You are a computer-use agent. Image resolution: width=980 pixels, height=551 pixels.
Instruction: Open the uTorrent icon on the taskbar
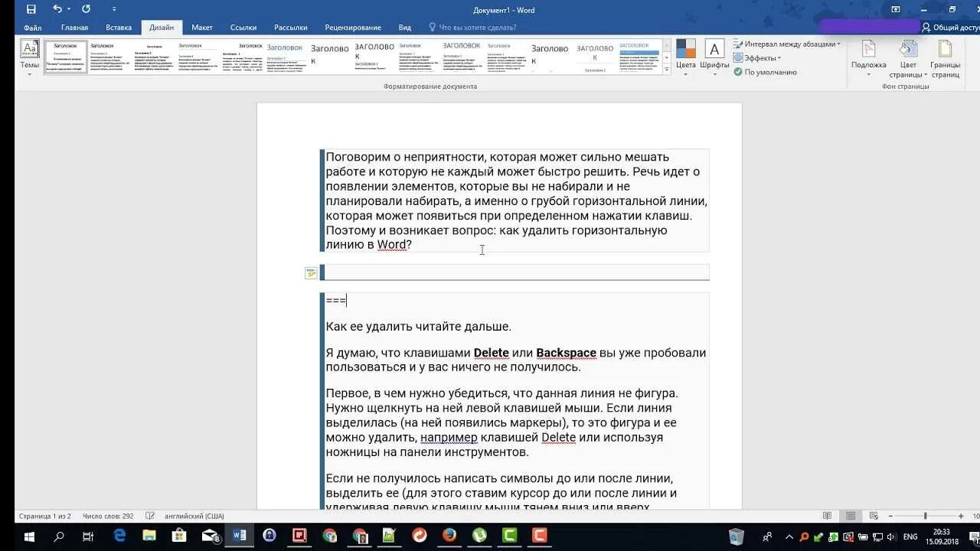pyautogui.click(x=479, y=536)
